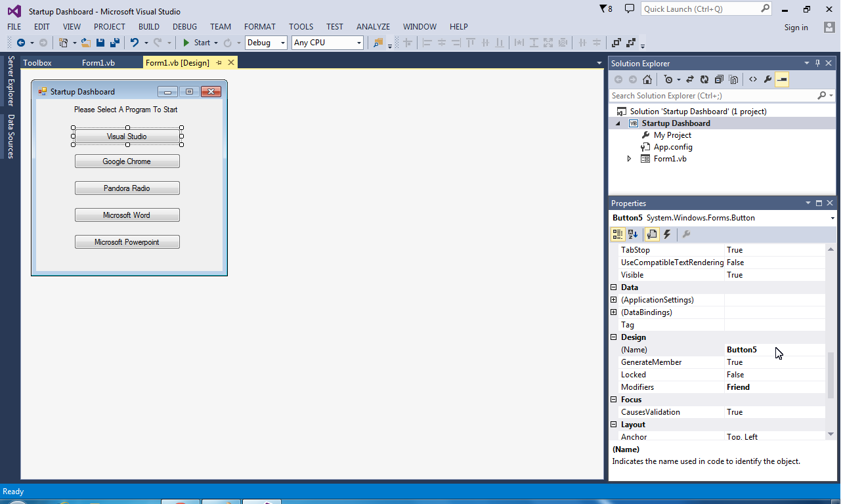Show Events via lightning bolt icon
Viewport: 841px width, 504px height.
pyautogui.click(x=667, y=234)
